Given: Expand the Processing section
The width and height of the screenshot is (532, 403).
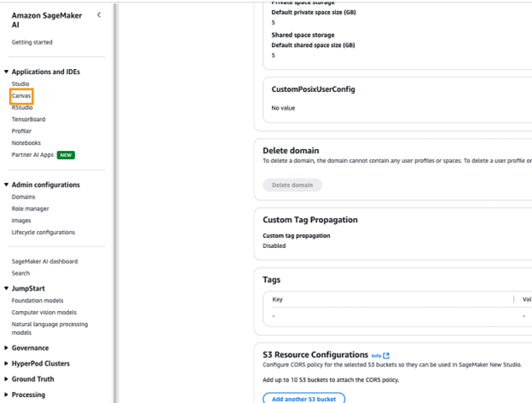Looking at the screenshot, I should point(6,394).
